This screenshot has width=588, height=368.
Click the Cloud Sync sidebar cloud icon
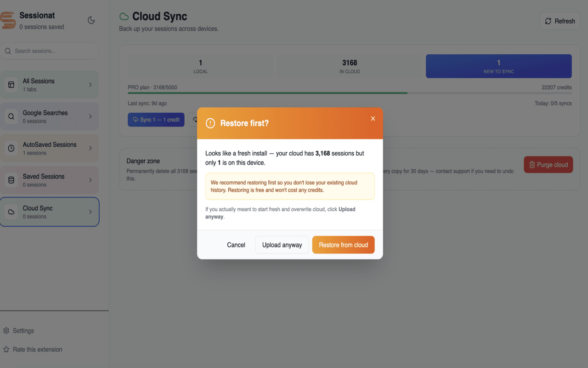(11, 212)
